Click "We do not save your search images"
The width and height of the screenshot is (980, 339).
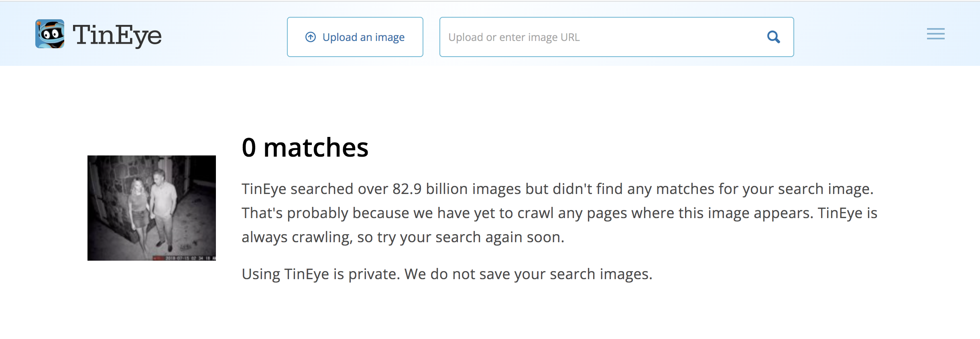pos(528,274)
